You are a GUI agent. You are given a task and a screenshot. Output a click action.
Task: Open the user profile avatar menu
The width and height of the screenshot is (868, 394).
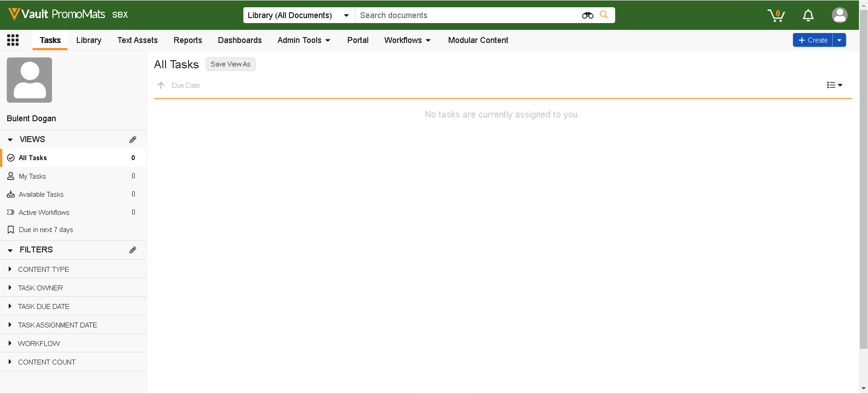(x=839, y=15)
